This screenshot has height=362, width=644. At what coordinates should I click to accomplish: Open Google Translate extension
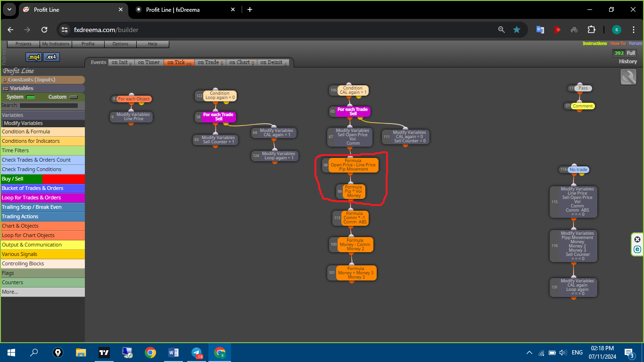[x=540, y=30]
